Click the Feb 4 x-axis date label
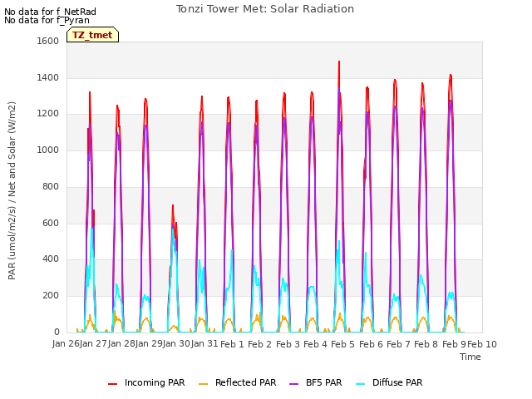The height and width of the screenshot is (399, 532). pyautogui.click(x=315, y=344)
